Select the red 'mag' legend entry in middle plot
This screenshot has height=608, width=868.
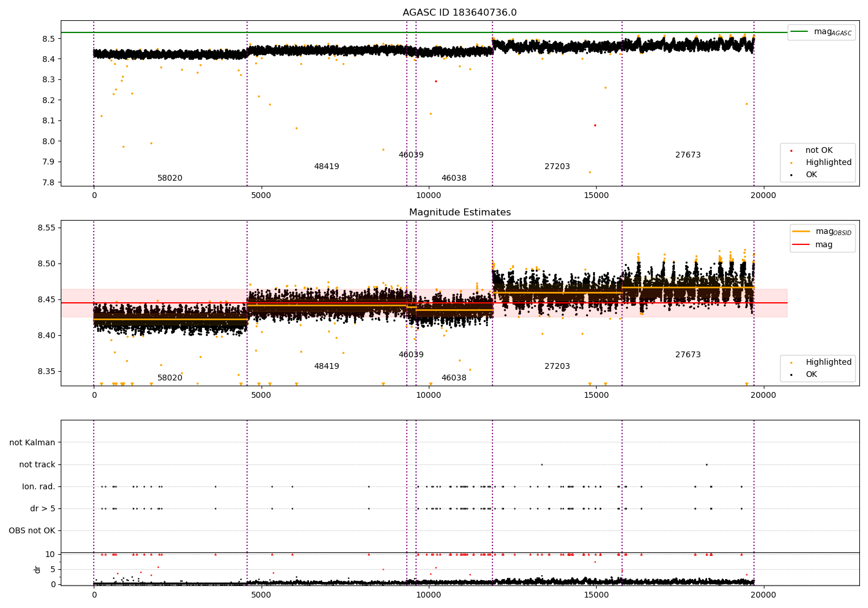823,245
